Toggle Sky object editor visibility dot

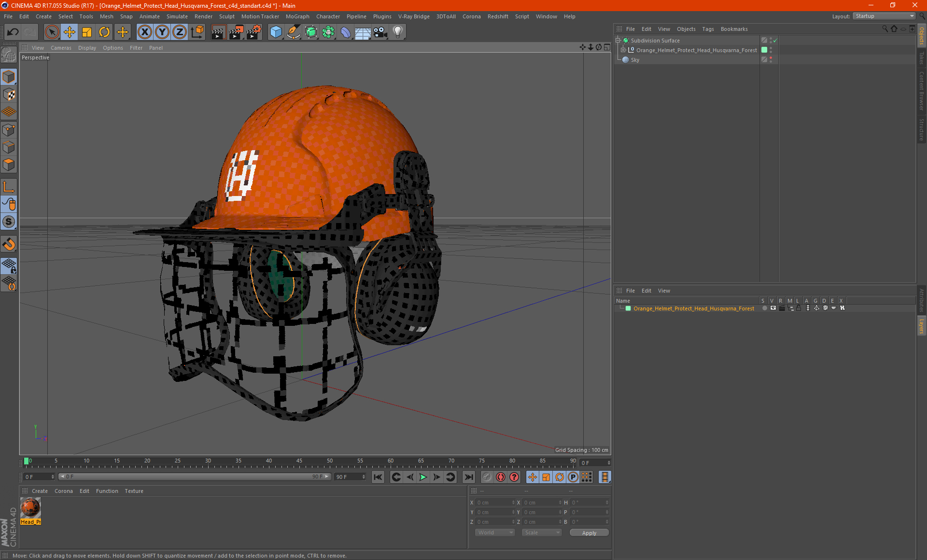(x=771, y=58)
